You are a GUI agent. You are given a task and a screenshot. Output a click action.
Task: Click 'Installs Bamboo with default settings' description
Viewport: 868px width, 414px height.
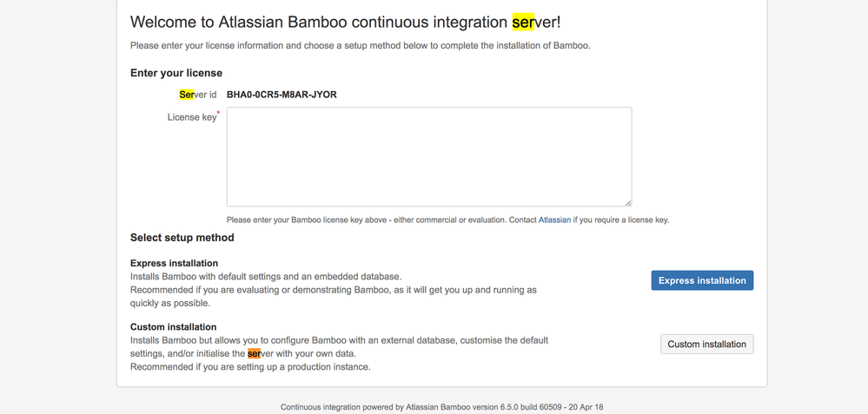tap(266, 276)
